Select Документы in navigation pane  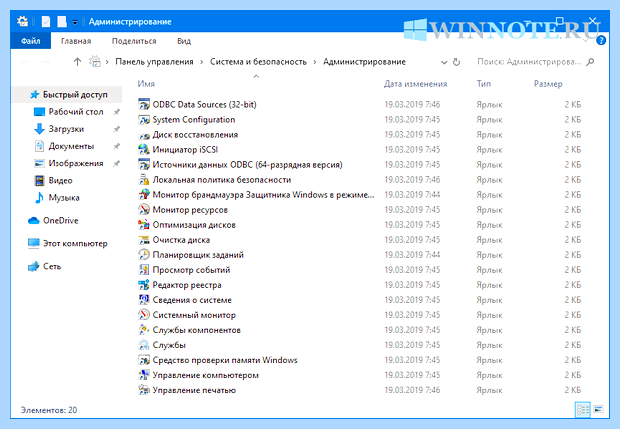(71, 146)
